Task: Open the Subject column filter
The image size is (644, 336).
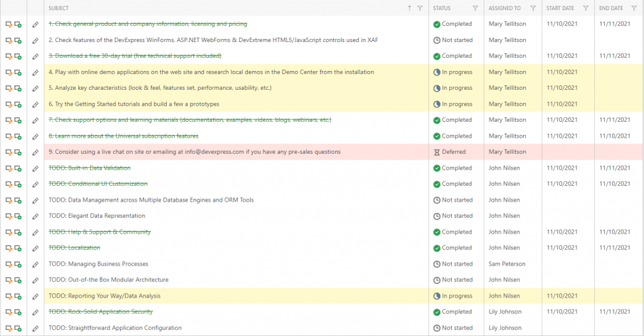Action: click(x=421, y=8)
